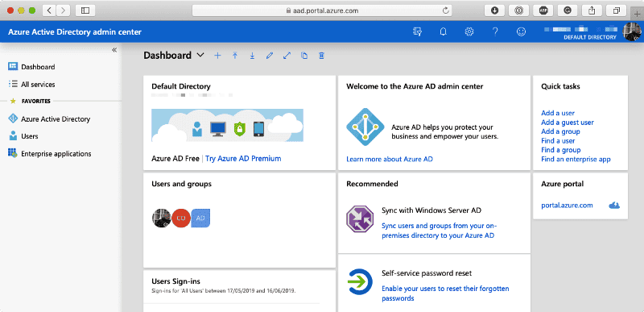Click the Add a group link
Image resolution: width=644 pixels, height=312 pixels.
point(560,131)
